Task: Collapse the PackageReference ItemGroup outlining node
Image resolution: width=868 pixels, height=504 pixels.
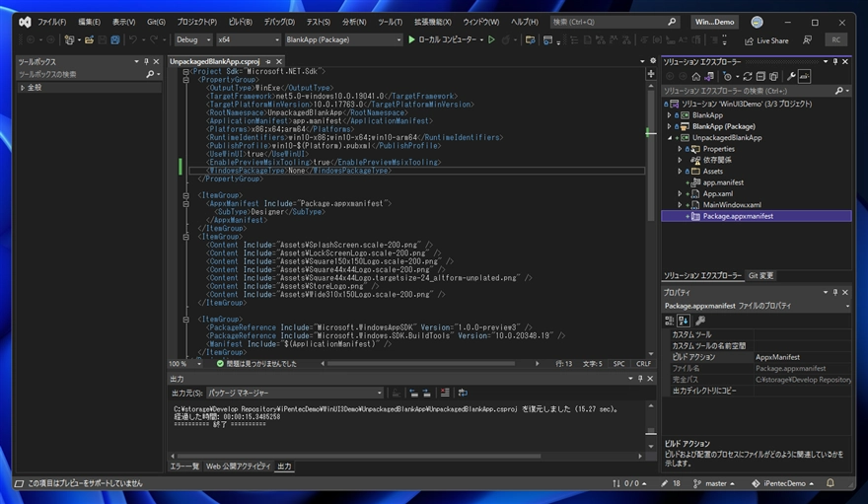Action: pyautogui.click(x=186, y=320)
